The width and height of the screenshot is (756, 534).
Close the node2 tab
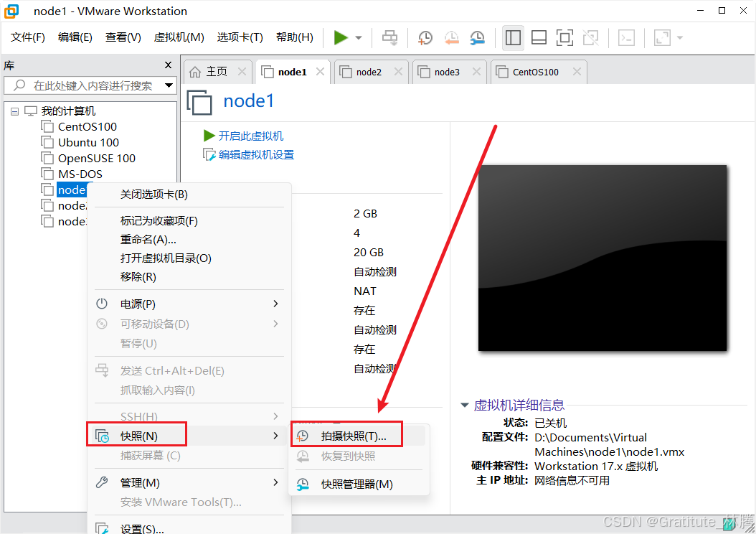point(398,71)
